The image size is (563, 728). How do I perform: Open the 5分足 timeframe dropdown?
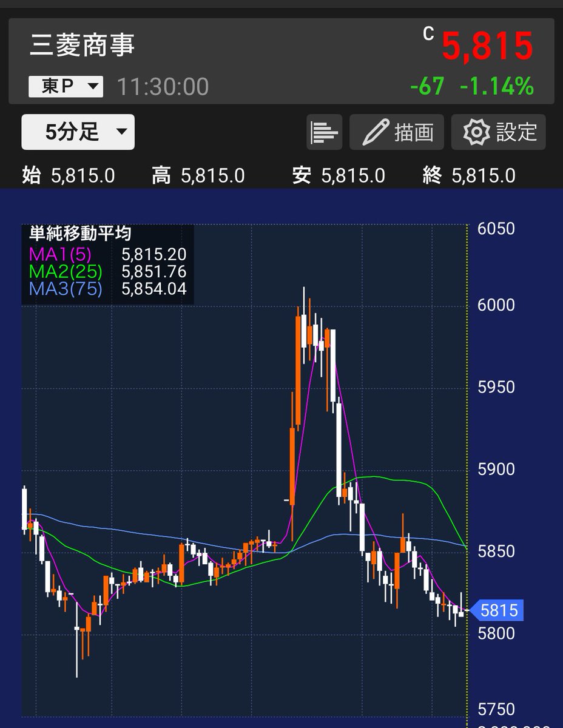tap(78, 132)
